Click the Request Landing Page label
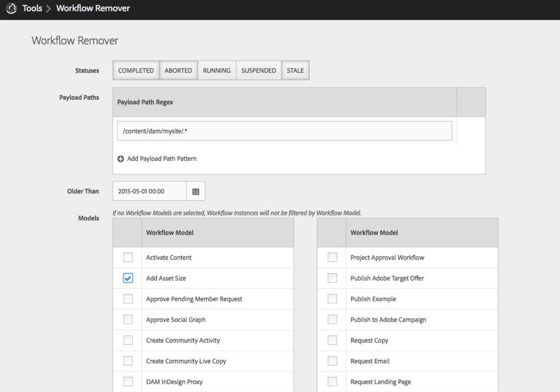The image size is (560, 392). tap(381, 381)
